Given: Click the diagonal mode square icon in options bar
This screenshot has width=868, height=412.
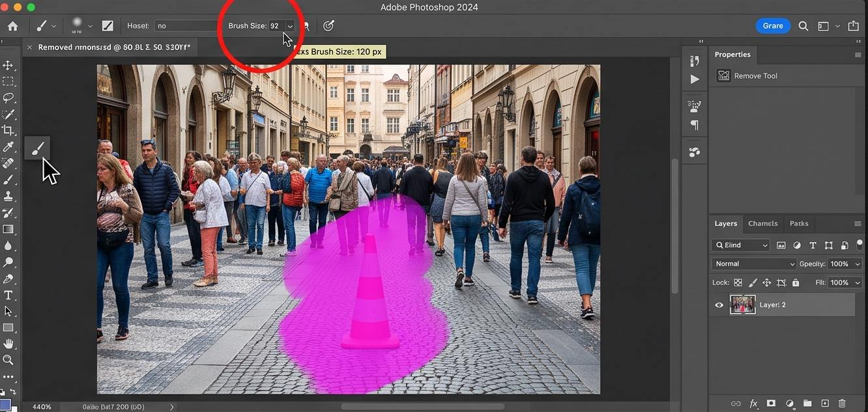Looking at the screenshot, I should click(108, 26).
